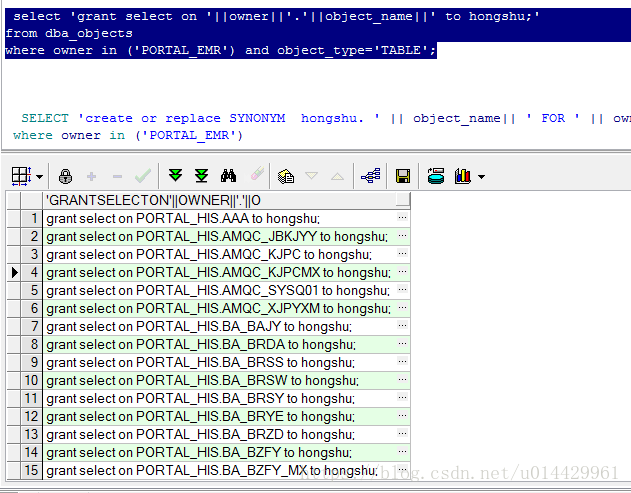The width and height of the screenshot is (631, 493).
Task: Click the fetch last page icon
Action: [202, 175]
